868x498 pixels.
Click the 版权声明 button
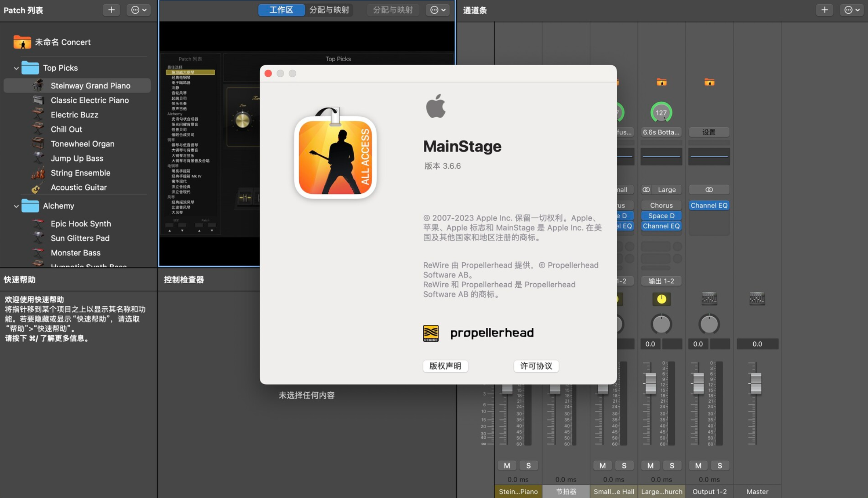[x=445, y=366]
